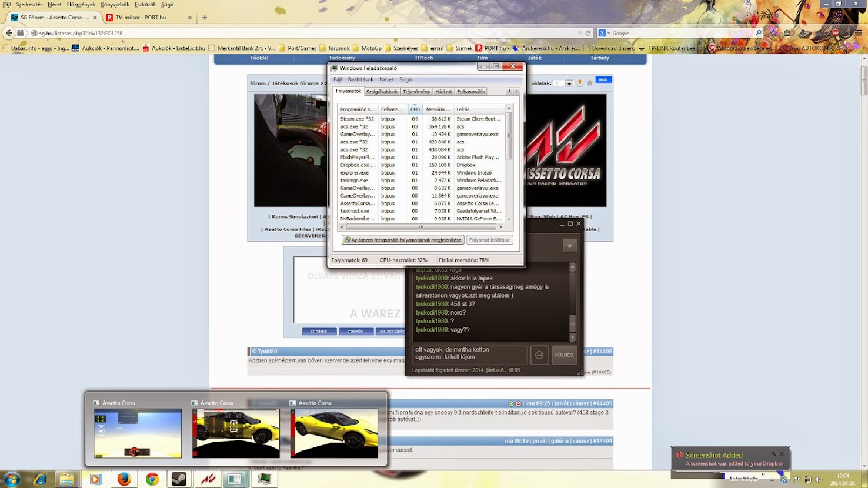Open Windows Media Player taskbar icon
Screen dimensions: 868x488
click(x=95, y=479)
